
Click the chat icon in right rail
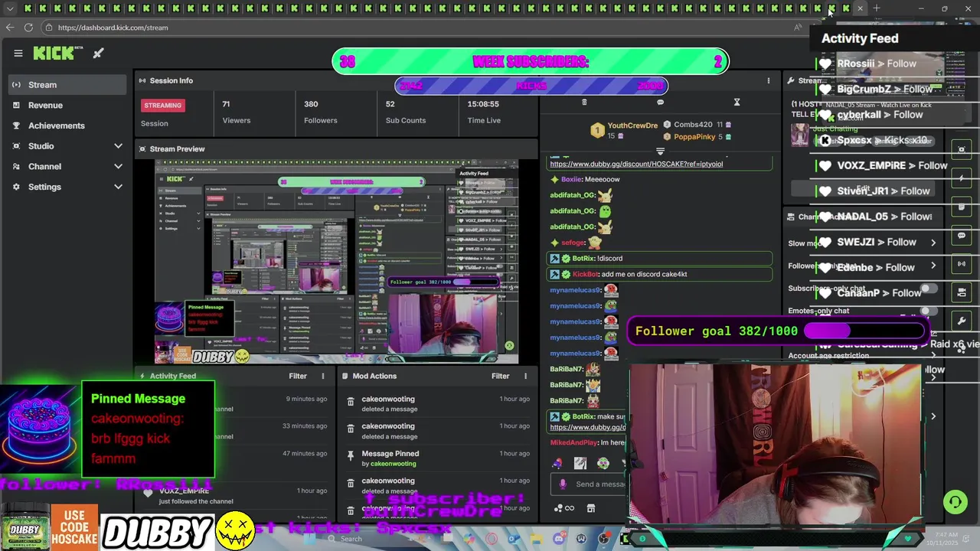962,236
